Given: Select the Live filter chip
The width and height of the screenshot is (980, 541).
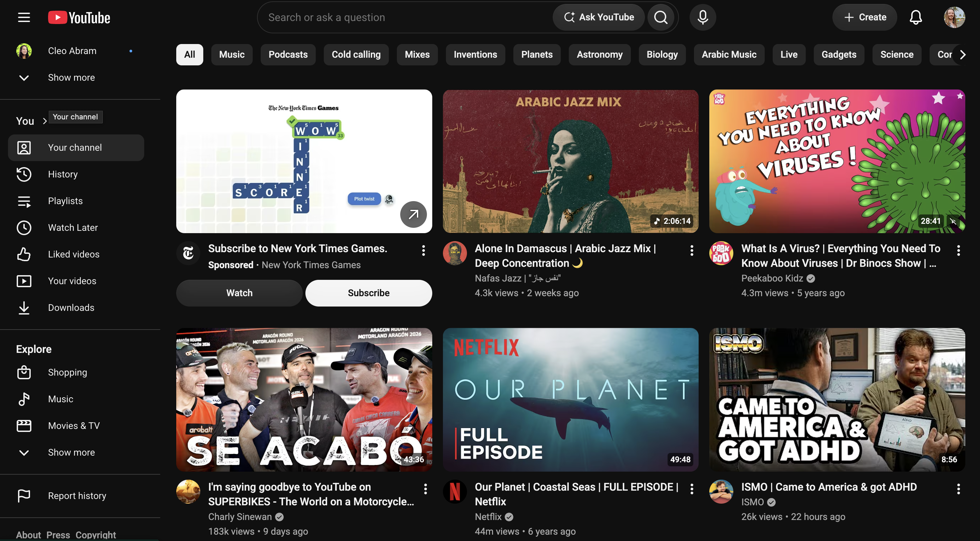Looking at the screenshot, I should pos(789,55).
